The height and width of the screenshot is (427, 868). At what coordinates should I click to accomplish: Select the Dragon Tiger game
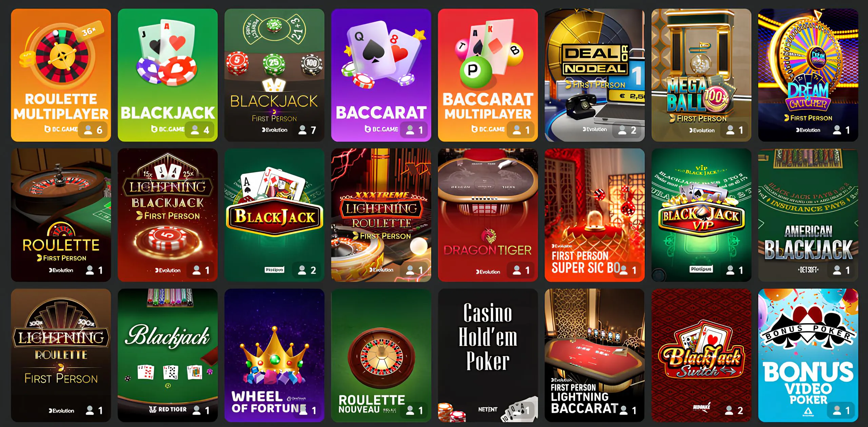pyautogui.click(x=488, y=215)
